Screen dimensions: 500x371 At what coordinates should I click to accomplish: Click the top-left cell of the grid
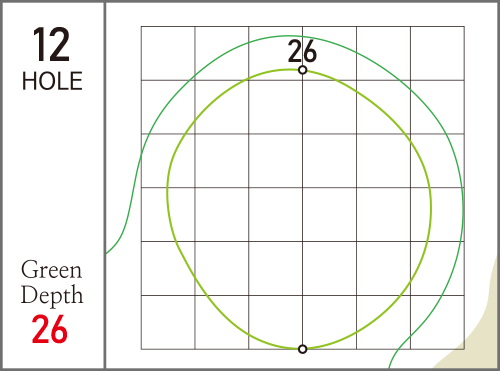(168, 53)
